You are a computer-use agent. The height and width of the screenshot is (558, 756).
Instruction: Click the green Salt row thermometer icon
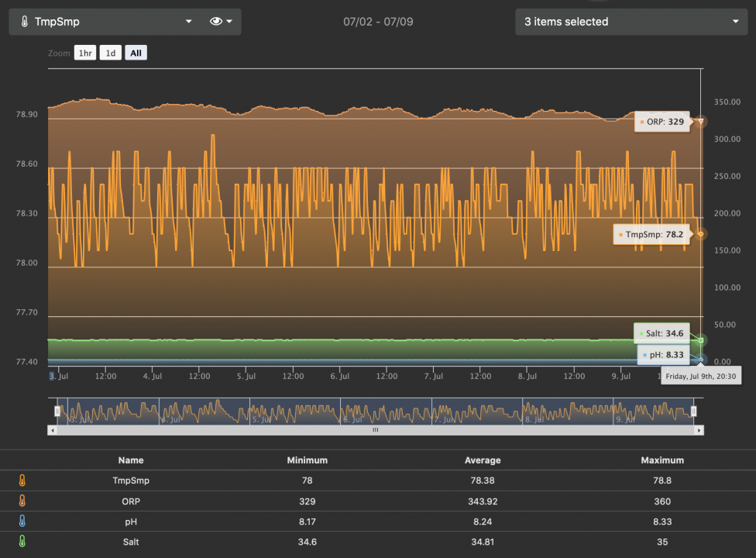click(22, 542)
